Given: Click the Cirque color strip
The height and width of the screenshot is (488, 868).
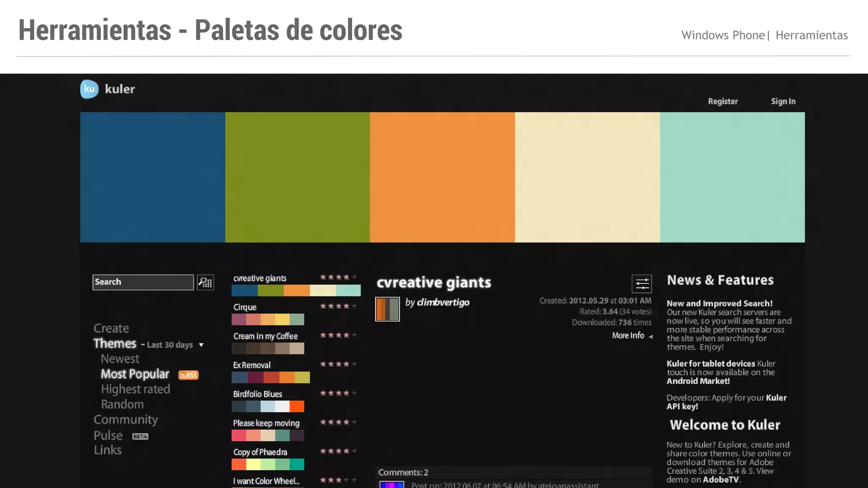Looking at the screenshot, I should [x=268, y=319].
